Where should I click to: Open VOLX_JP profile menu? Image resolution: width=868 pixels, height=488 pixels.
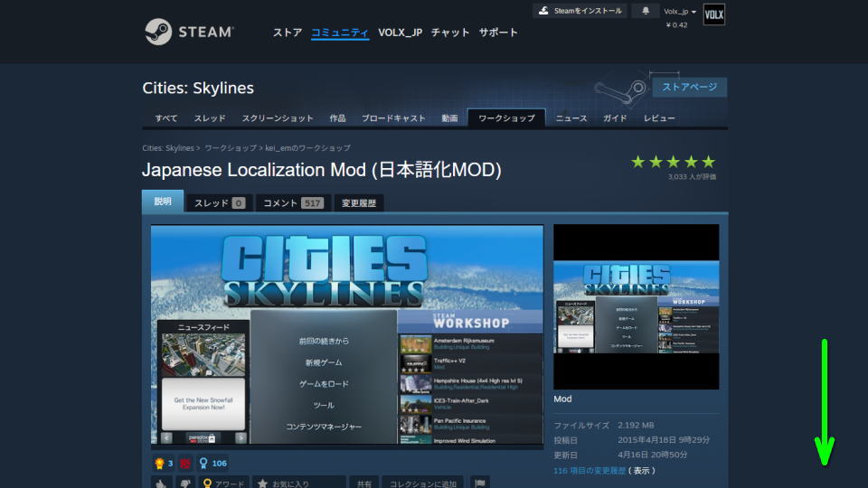pos(401,33)
